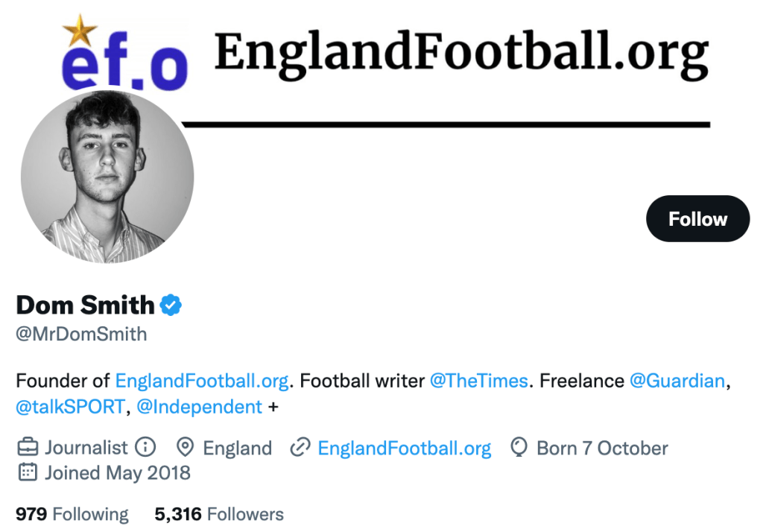This screenshot has height=532, width=763.
Task: View the 5,316 Followers list
Action: pyautogui.click(x=219, y=514)
